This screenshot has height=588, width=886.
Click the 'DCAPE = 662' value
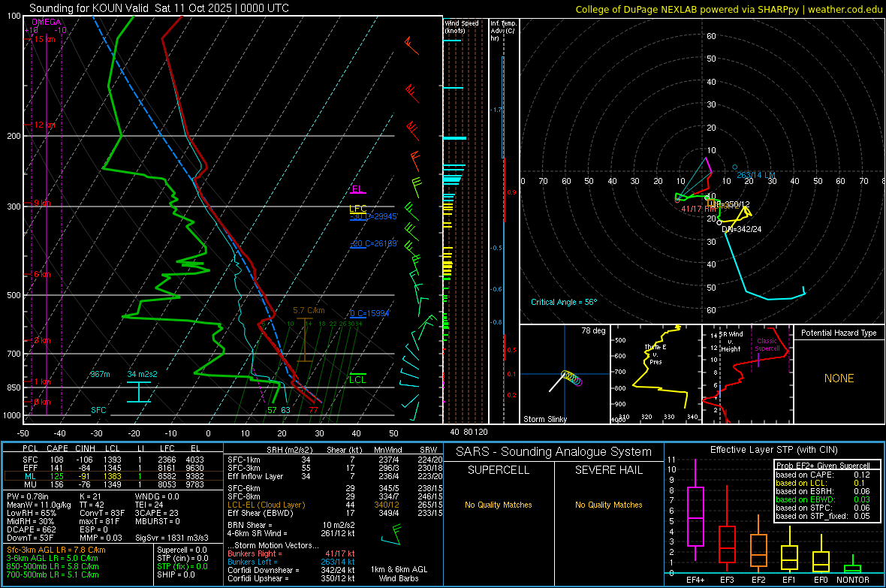[31, 529]
